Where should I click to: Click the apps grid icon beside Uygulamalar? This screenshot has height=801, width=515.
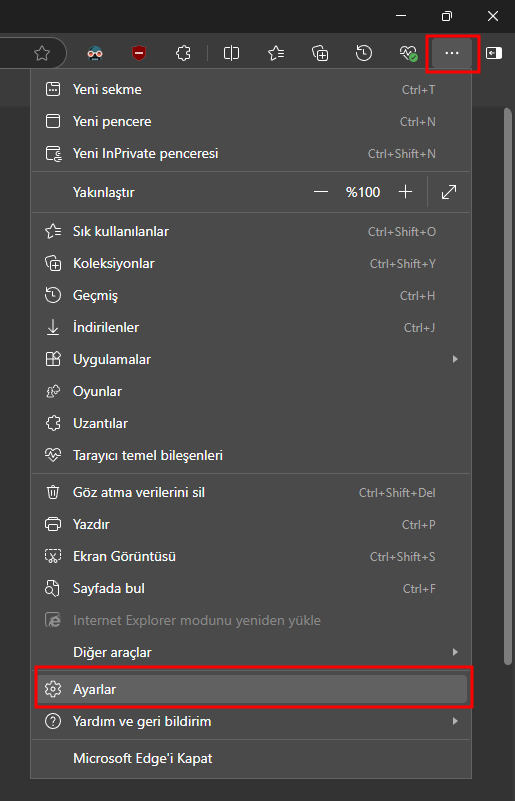(53, 359)
